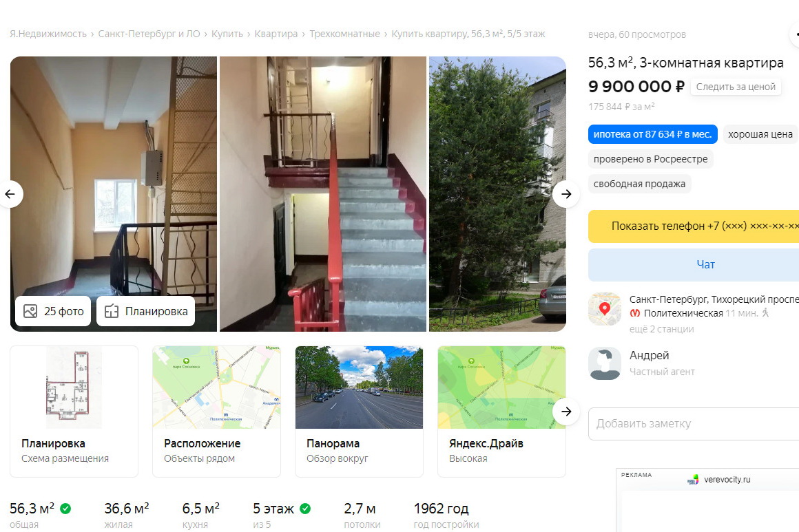Select the ипотека от 87 634 ₽ tag
The width and height of the screenshot is (799, 532).
coord(653,134)
